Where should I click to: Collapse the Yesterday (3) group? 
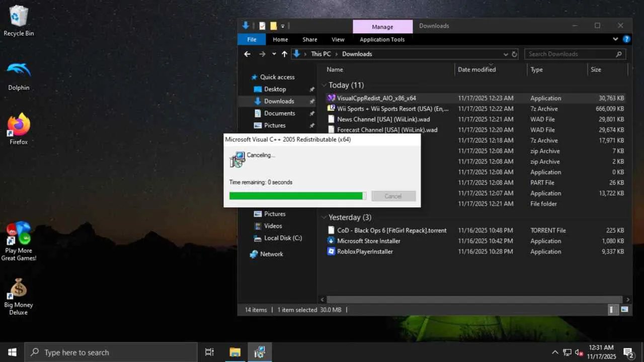point(325,217)
